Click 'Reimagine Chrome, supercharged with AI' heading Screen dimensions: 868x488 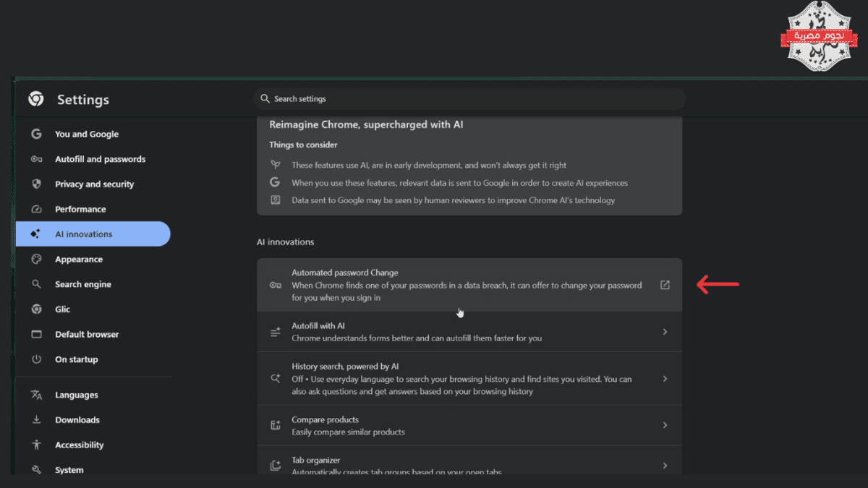(366, 124)
